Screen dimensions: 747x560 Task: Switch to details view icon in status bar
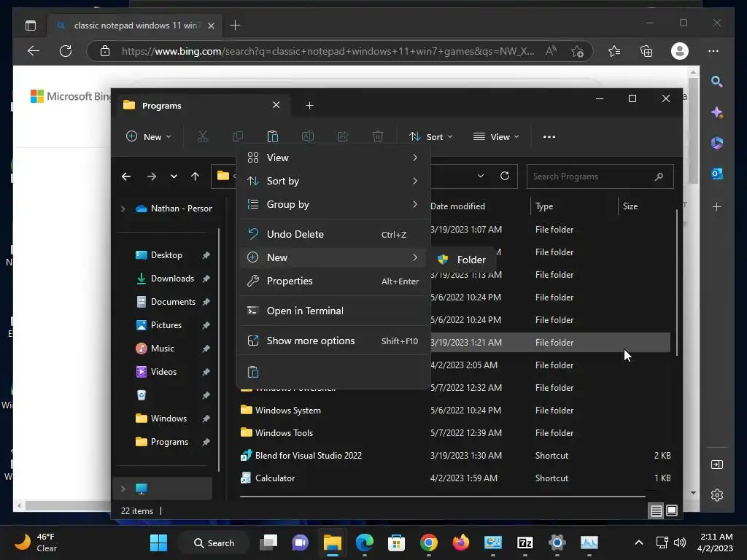coord(656,511)
